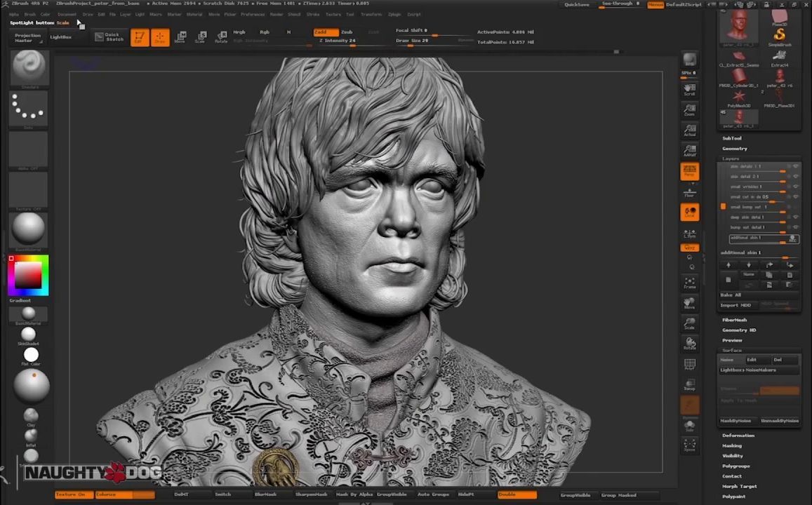Expand the Masking section

[x=732, y=445]
